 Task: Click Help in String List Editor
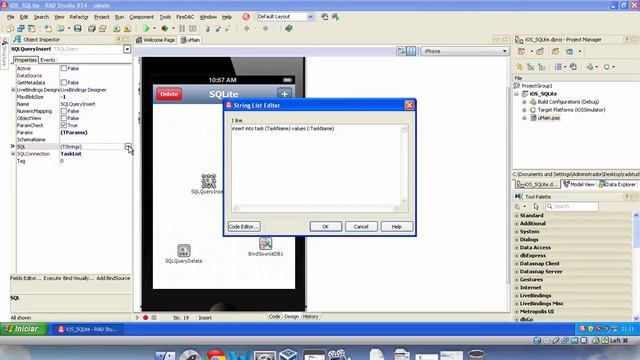pyautogui.click(x=396, y=227)
